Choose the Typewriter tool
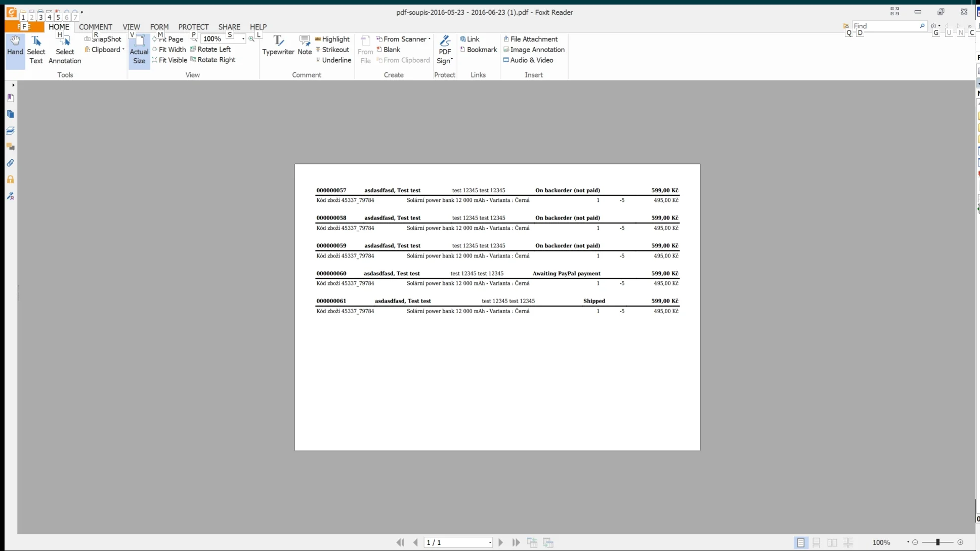The height and width of the screenshot is (551, 980). pos(278,45)
